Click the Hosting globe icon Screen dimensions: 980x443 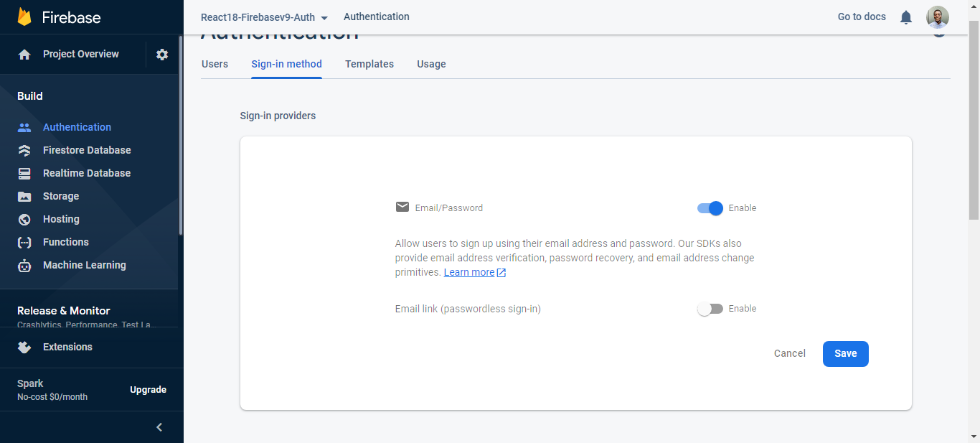coord(24,219)
